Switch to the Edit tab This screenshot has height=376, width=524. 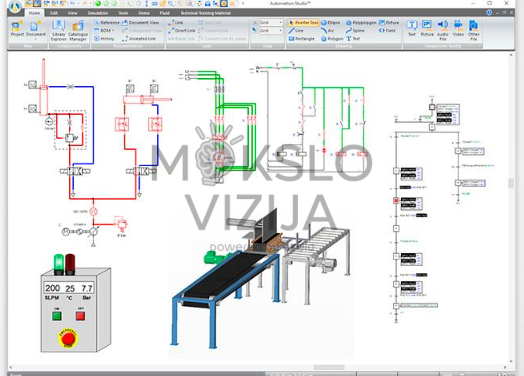54,13
